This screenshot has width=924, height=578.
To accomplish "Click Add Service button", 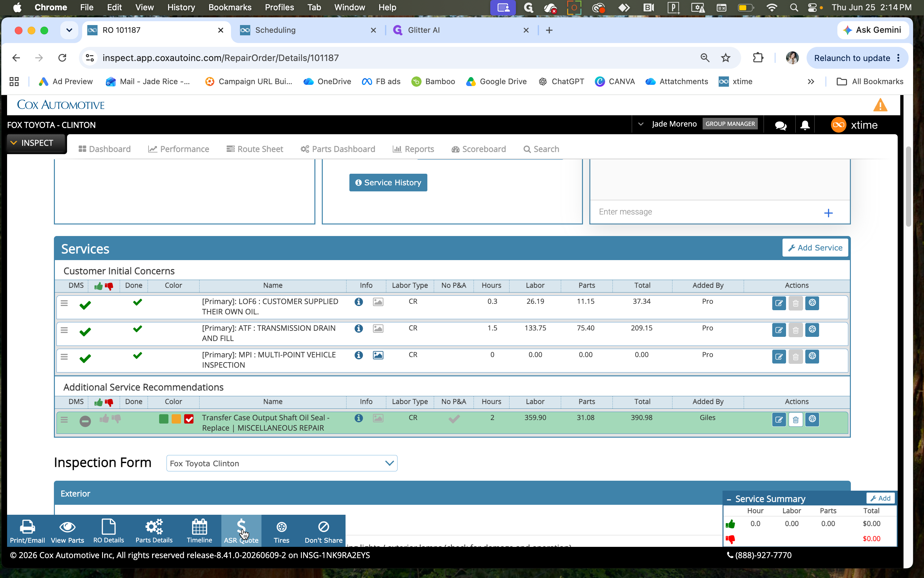I will 815,248.
